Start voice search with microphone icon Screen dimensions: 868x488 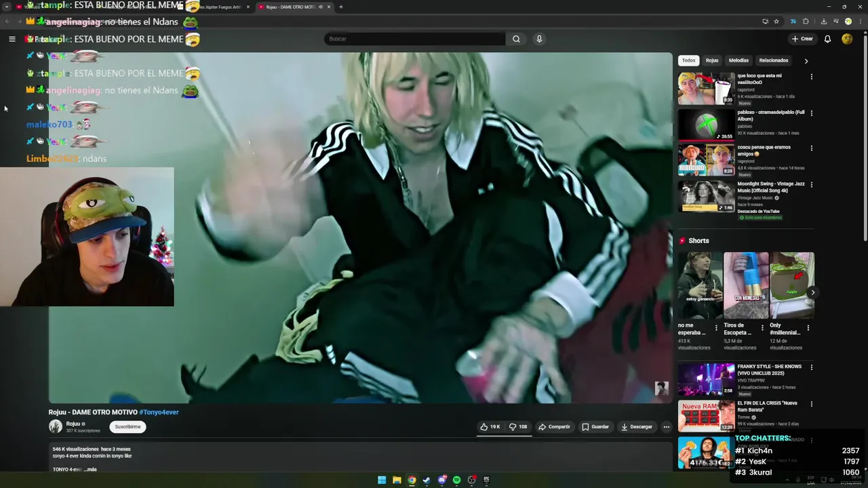tap(539, 39)
